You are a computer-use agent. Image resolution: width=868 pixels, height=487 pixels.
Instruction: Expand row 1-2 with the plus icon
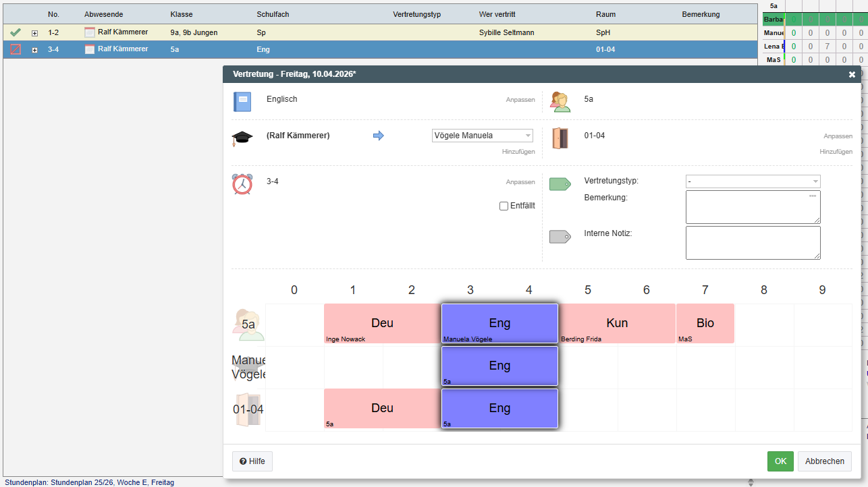click(34, 33)
